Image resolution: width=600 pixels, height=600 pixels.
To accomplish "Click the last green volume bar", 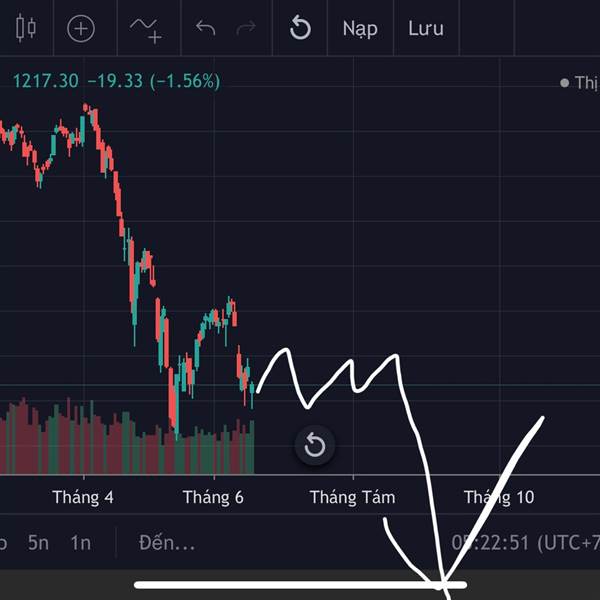I will (252, 447).
